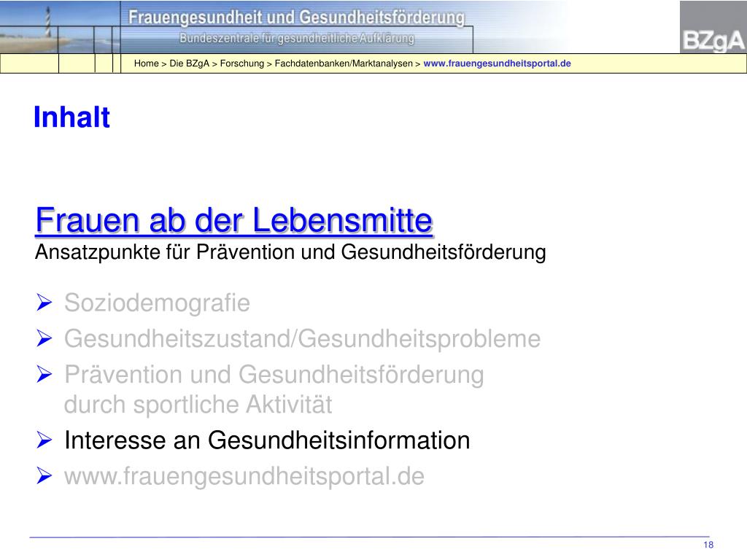
Task: Click 'Bundeszentrale für gesundheitliche Aufklärung' subtitle
Action: click(x=297, y=38)
